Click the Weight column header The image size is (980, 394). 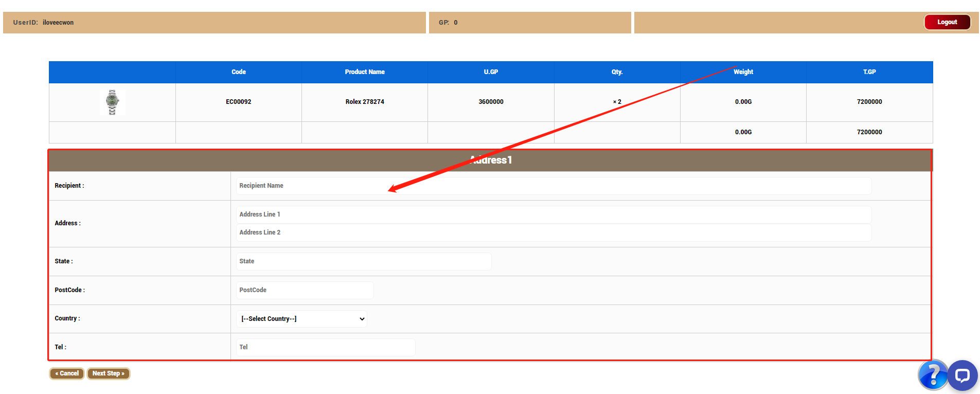(x=743, y=72)
